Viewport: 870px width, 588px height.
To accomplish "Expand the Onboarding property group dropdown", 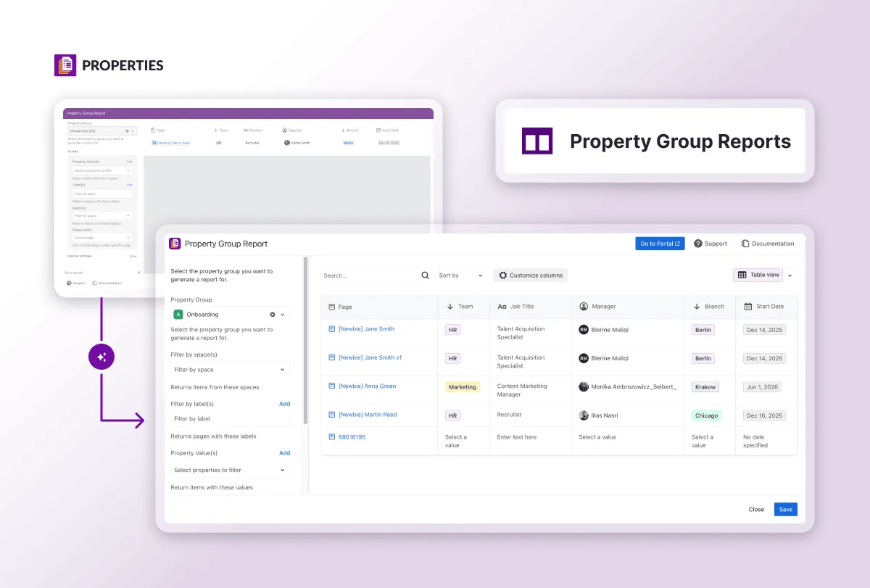I will coord(283,315).
